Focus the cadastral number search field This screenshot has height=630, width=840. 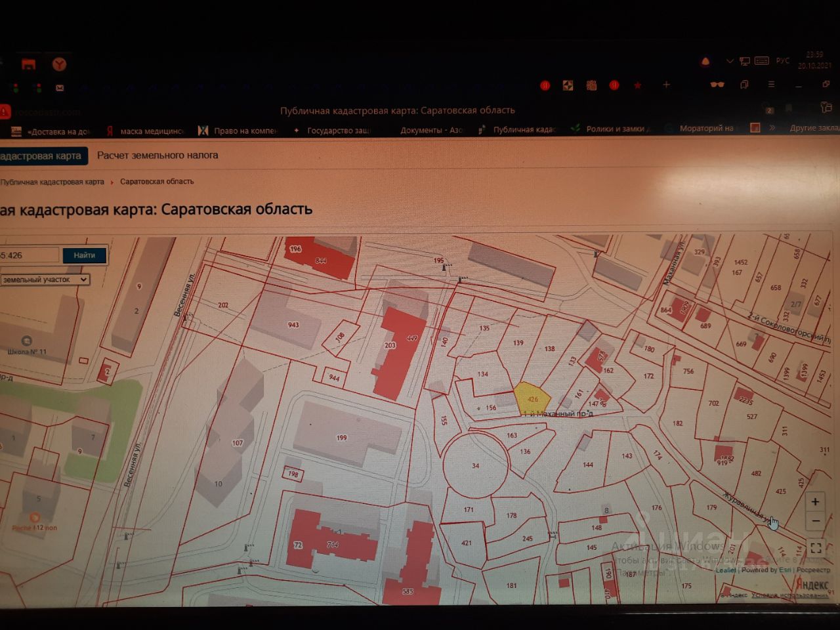pos(29,255)
